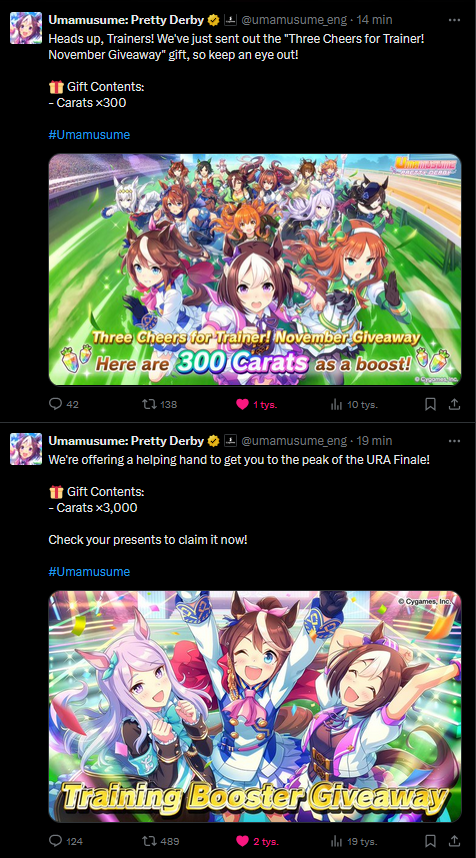Repost the 300 Carats giveaway tweet
Viewport: 476px width, 858px height.
[x=159, y=404]
